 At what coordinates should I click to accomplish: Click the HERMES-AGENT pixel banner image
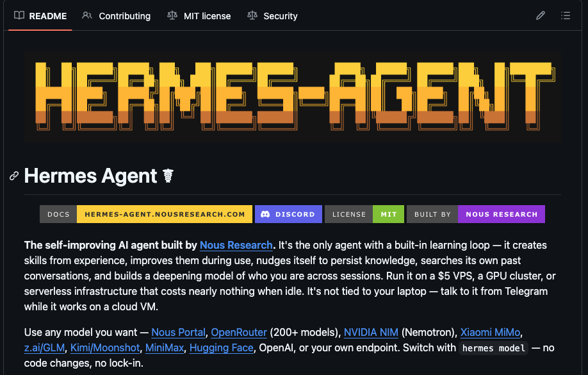click(293, 97)
